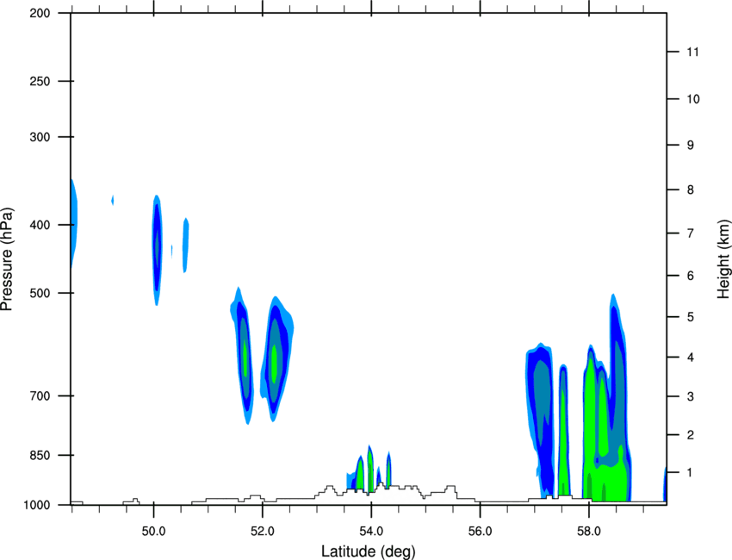Viewport: 732px width, 560px height.
Task: Click the 58.0 latitude tick label
Action: [589, 532]
